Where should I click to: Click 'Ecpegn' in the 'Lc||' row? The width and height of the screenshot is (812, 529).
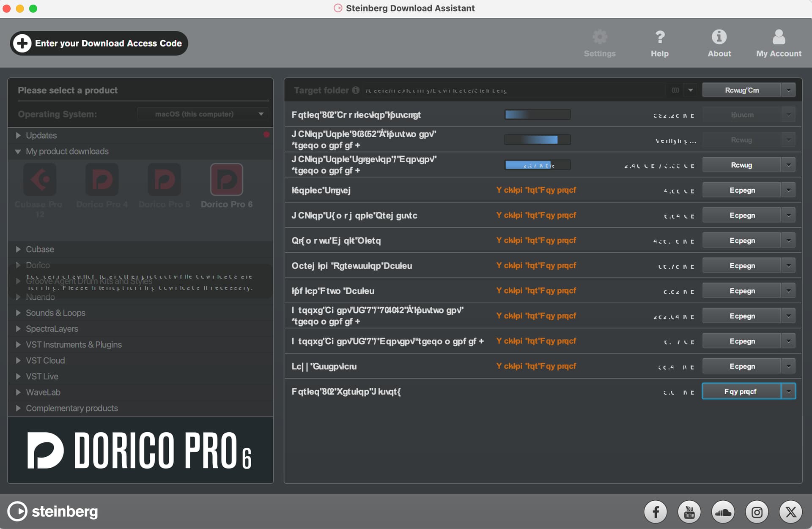click(742, 366)
